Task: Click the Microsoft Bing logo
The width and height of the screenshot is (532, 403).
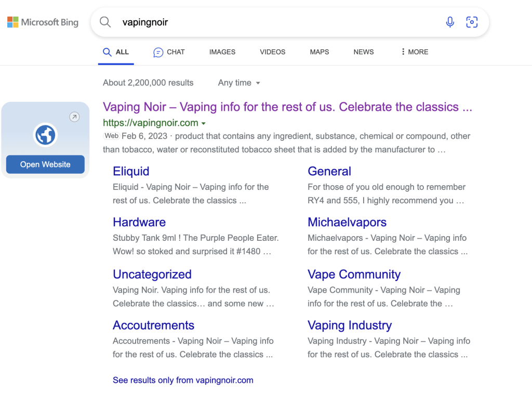Action: (x=43, y=22)
